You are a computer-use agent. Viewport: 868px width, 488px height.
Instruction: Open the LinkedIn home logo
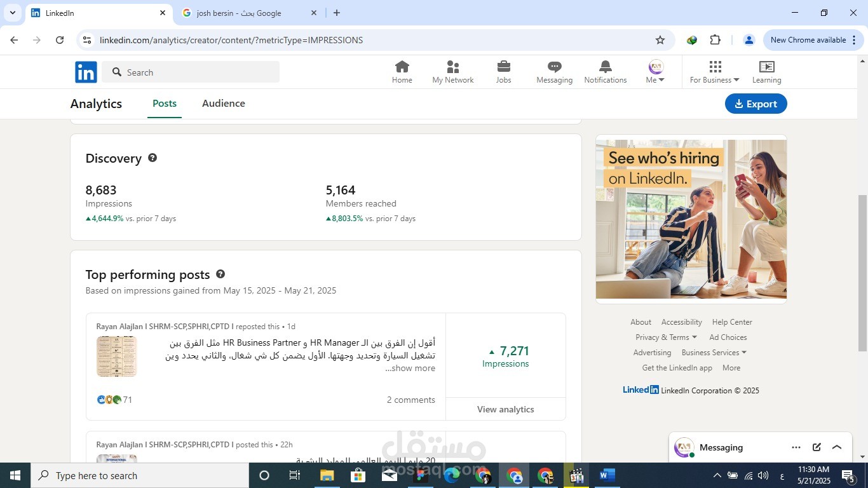click(x=86, y=72)
